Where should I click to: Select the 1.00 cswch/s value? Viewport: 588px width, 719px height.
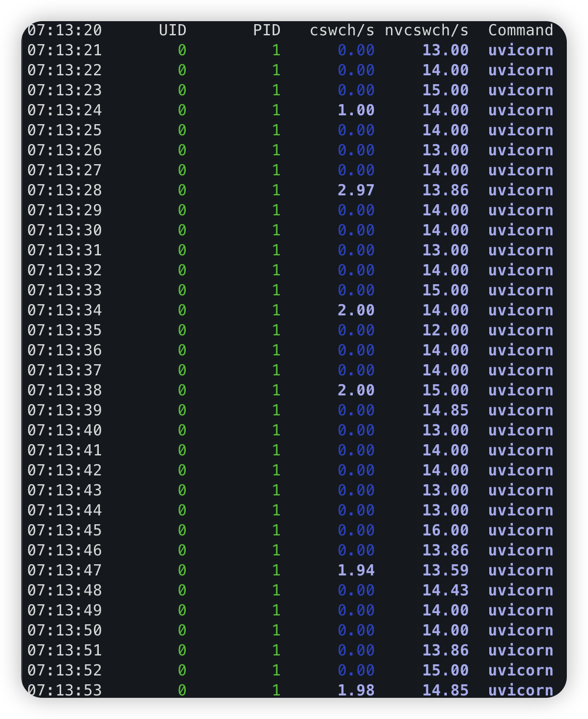[356, 111]
